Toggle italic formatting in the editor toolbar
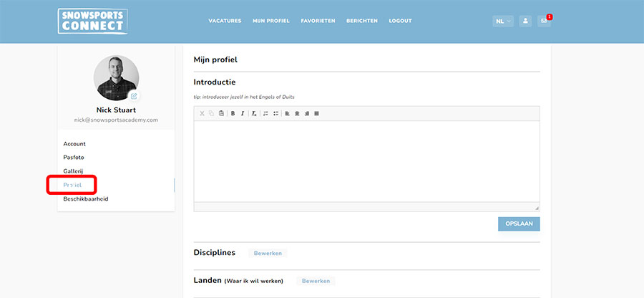The width and height of the screenshot is (644, 298). 243,113
